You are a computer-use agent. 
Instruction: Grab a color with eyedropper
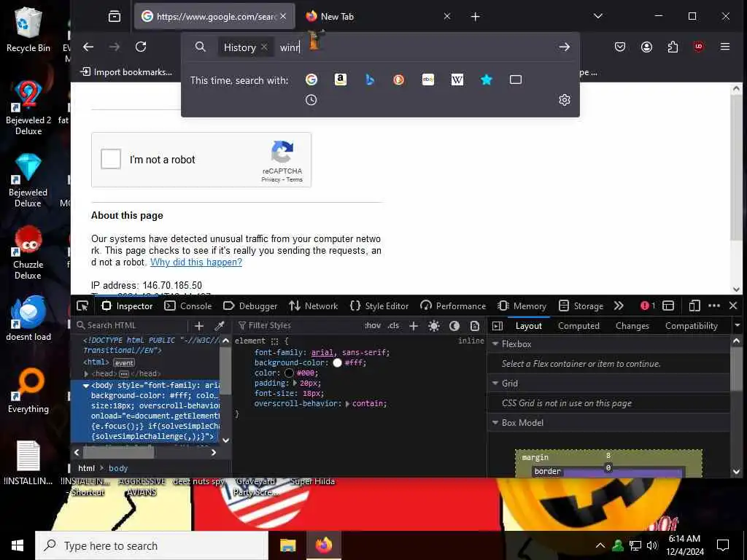click(220, 326)
